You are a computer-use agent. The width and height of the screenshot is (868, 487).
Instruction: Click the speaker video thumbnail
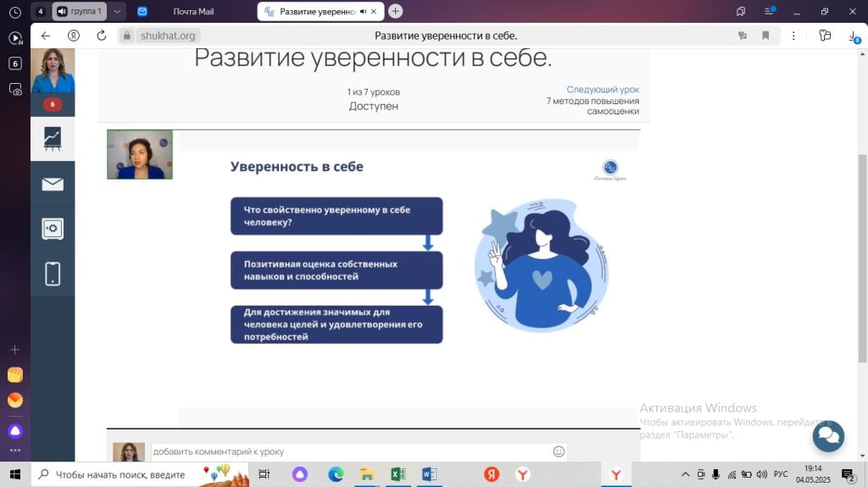(140, 154)
